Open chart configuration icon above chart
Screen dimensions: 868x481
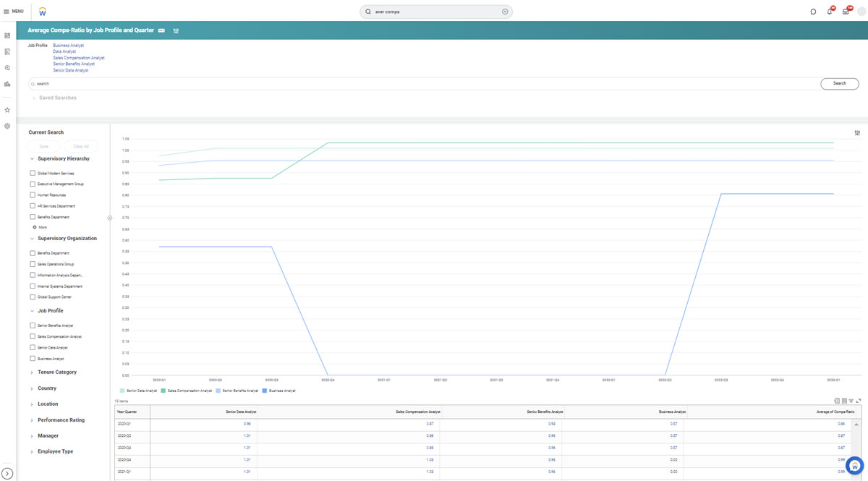pyautogui.click(x=857, y=133)
